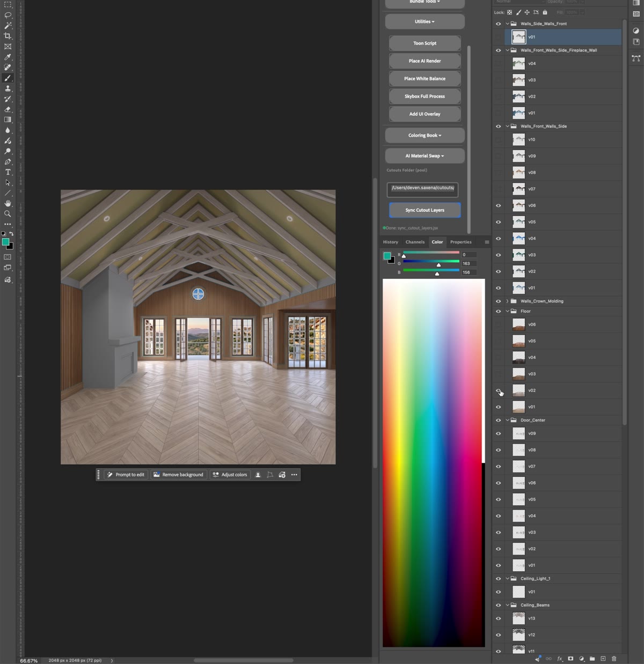Switch to the History tab
644x664 pixels.
coord(390,242)
